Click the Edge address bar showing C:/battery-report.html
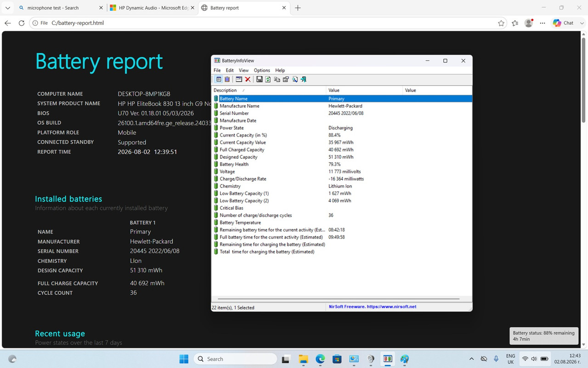The image size is (588, 368). point(268,23)
